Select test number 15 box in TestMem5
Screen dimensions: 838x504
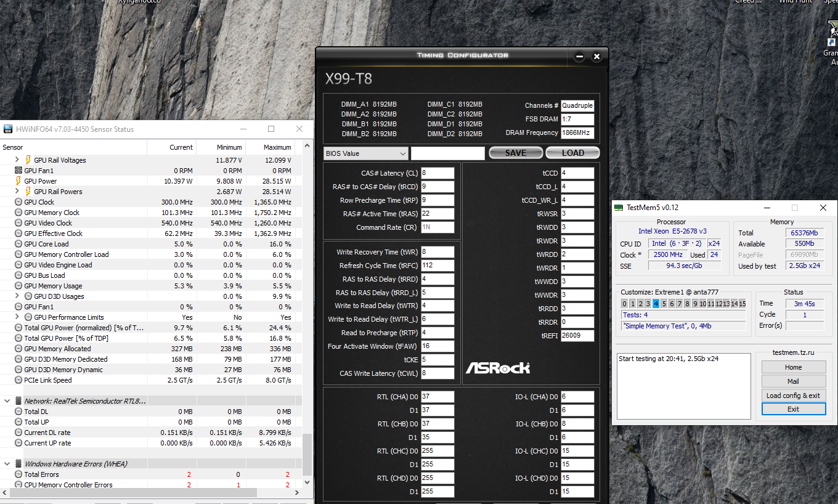click(x=742, y=304)
